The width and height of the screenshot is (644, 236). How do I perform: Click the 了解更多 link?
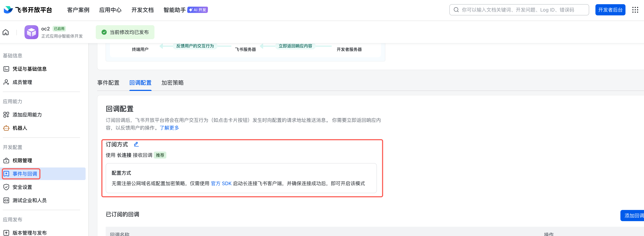(169, 128)
